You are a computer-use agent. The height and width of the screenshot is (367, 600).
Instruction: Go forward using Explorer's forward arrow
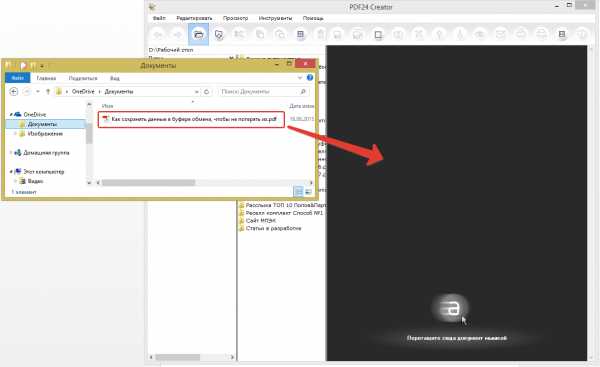tap(26, 91)
